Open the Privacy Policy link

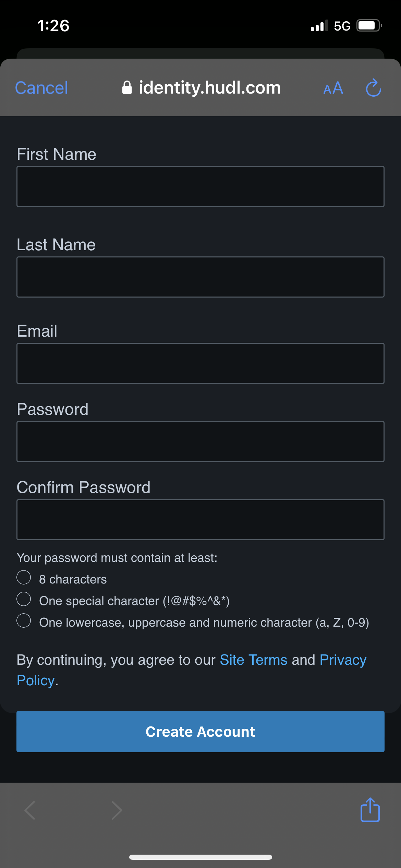point(343,660)
